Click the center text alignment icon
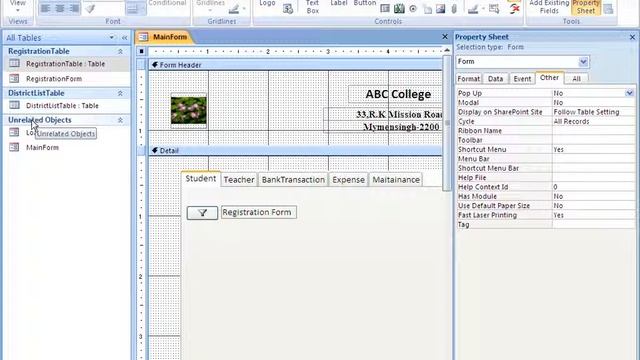This screenshot has height=360, width=640. pyautogui.click(x=60, y=8)
